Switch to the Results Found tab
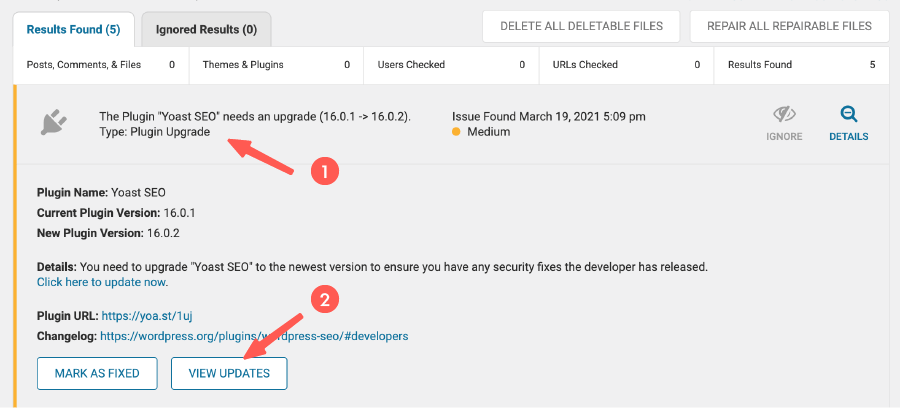 pyautogui.click(x=73, y=29)
